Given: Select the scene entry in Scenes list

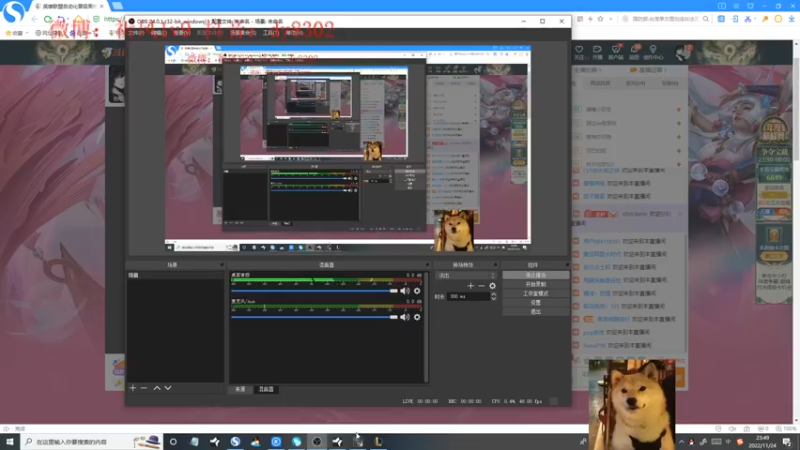Looking at the screenshot, I should [174, 276].
